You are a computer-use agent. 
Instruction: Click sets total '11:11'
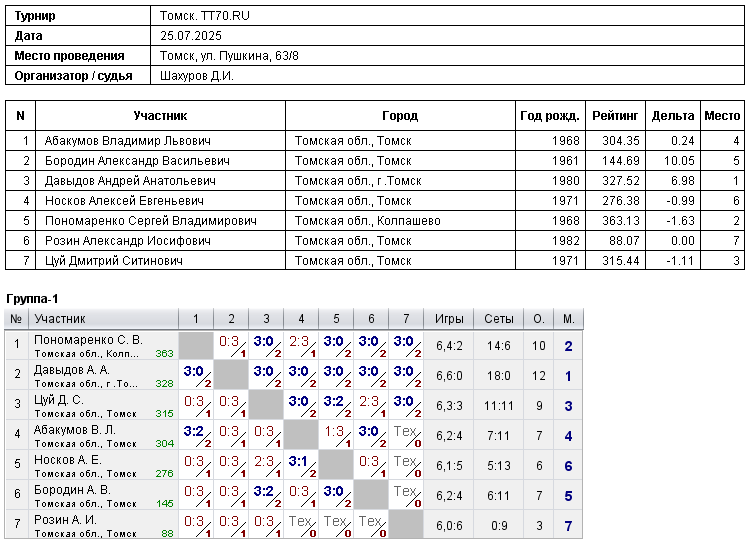pyautogui.click(x=498, y=406)
